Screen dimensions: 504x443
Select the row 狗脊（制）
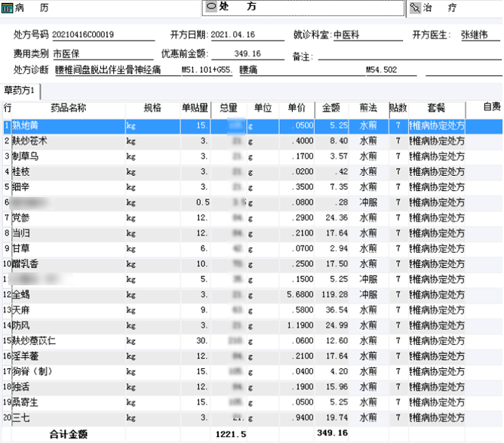253,371
